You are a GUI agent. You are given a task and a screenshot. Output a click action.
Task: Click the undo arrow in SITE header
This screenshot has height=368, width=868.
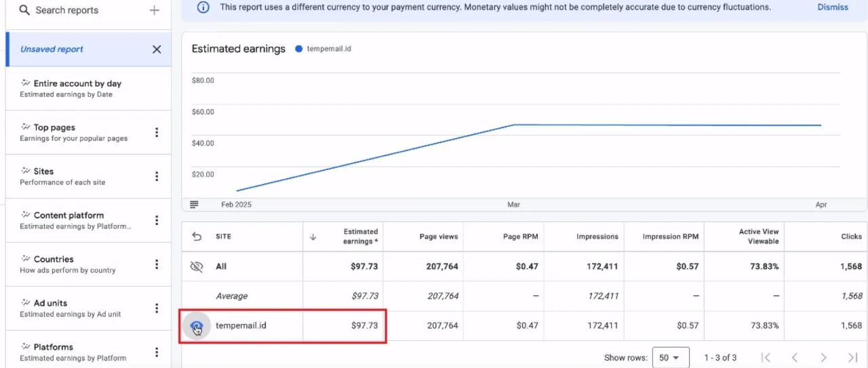pos(197,237)
